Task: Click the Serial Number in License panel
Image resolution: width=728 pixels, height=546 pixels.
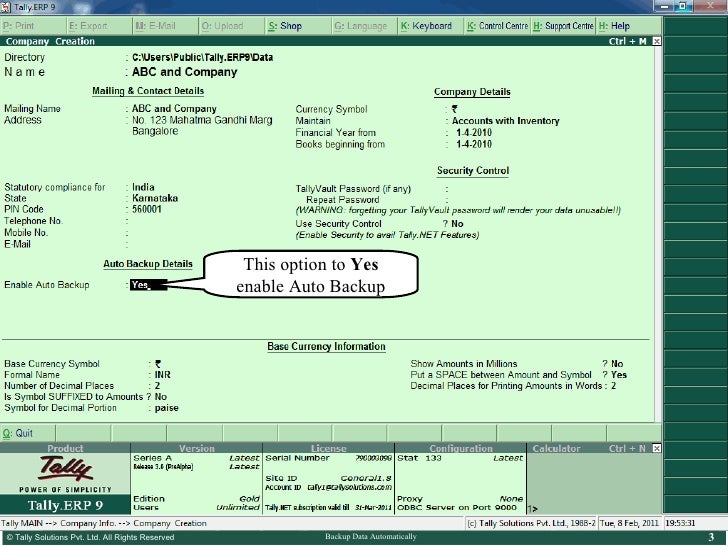Action: [329, 458]
